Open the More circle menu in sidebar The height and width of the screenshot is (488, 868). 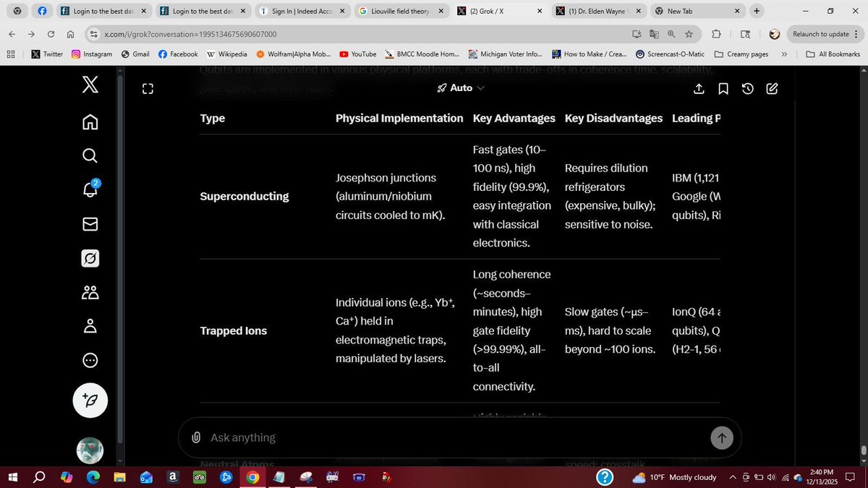point(90,360)
